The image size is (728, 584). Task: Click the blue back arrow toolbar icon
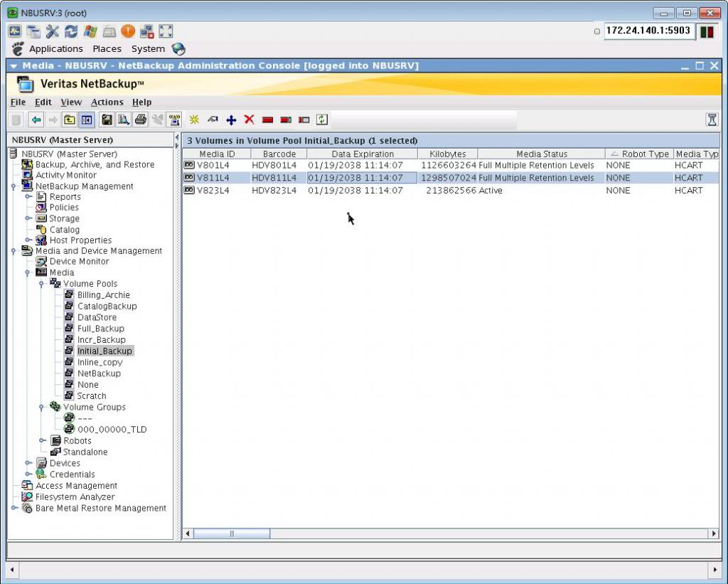(36, 120)
